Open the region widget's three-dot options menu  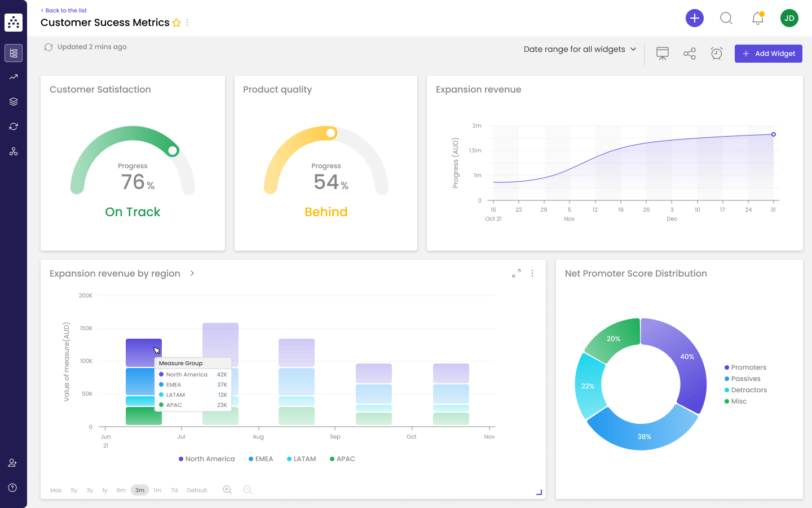[532, 273]
